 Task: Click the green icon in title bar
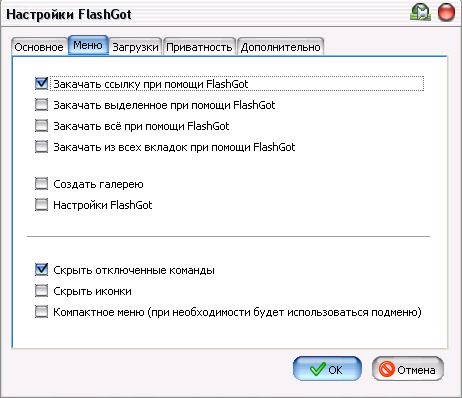pyautogui.click(x=420, y=13)
